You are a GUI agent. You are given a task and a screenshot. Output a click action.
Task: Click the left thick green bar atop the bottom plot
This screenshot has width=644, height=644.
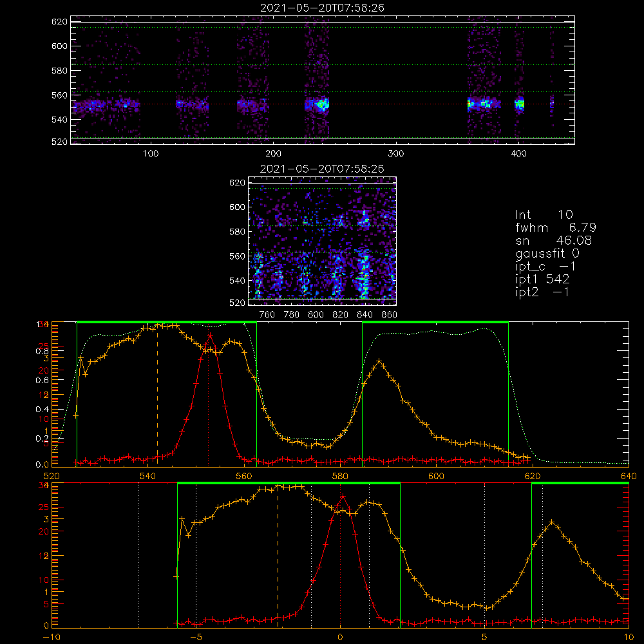pyautogui.click(x=289, y=483)
